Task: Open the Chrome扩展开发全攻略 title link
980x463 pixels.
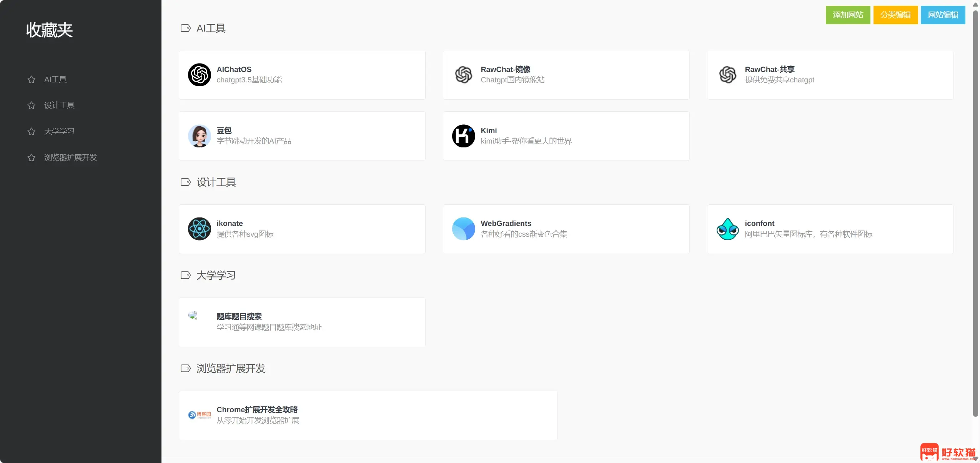Action: coord(257,410)
